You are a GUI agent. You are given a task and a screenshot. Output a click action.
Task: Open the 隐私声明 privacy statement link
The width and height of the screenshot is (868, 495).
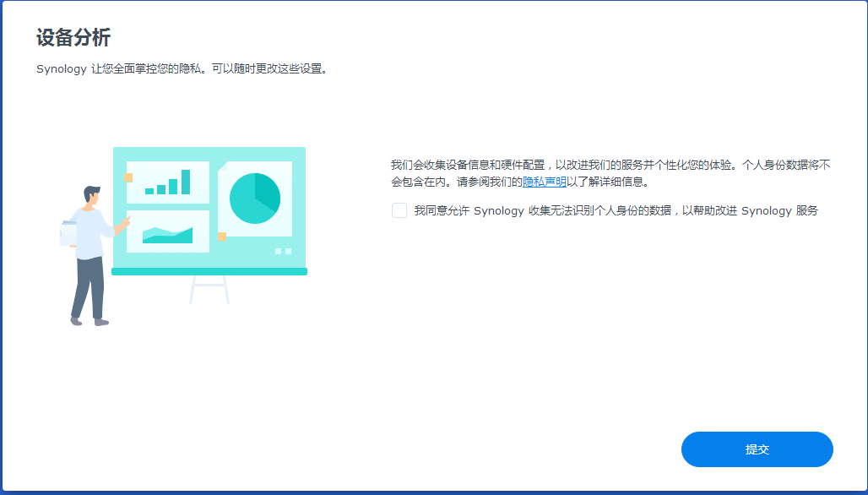(x=544, y=182)
